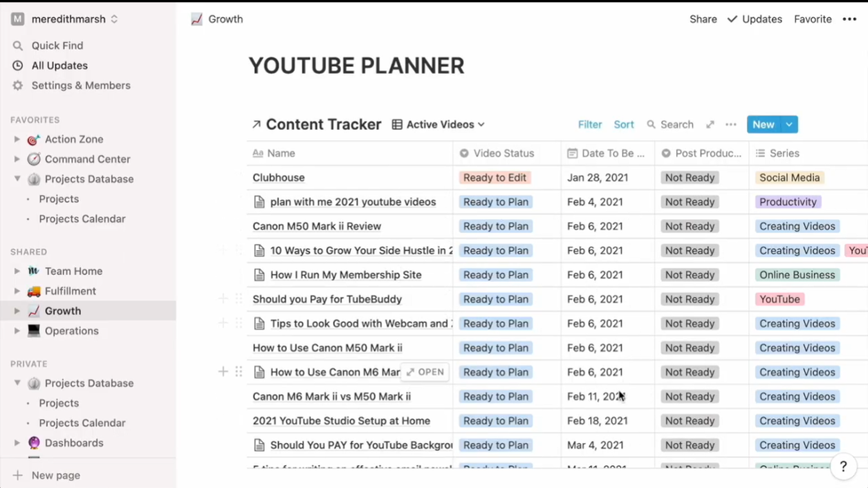
Task: Click the drag handle beside How to Use Canon M6
Action: pyautogui.click(x=239, y=372)
